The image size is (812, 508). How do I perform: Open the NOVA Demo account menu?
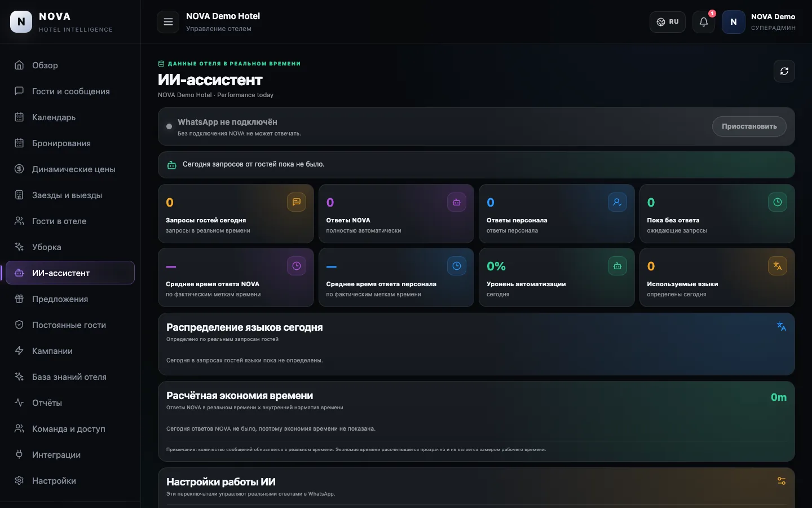coord(759,22)
